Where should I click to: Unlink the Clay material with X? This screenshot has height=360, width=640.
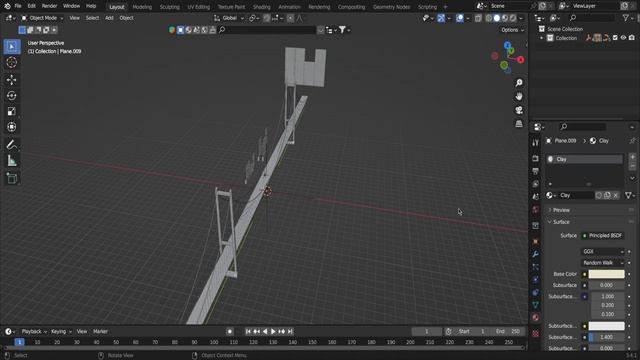coord(616,196)
